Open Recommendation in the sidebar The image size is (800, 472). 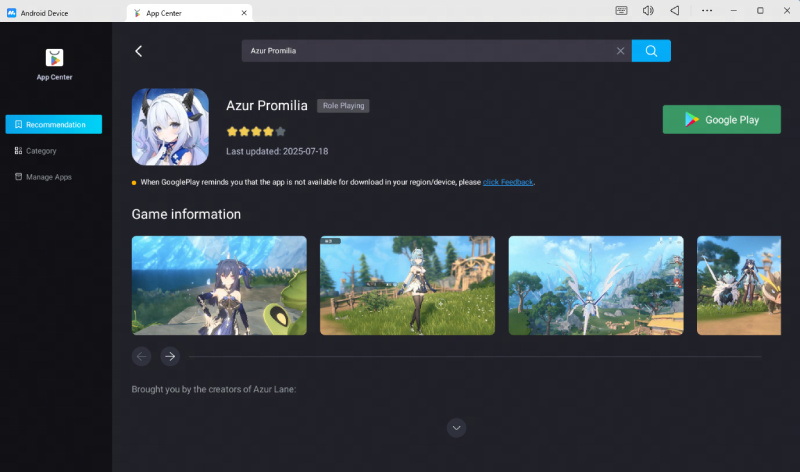(54, 125)
